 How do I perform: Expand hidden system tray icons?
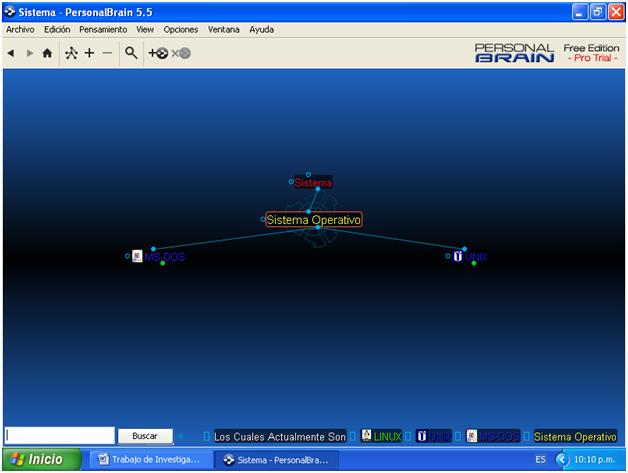562,459
